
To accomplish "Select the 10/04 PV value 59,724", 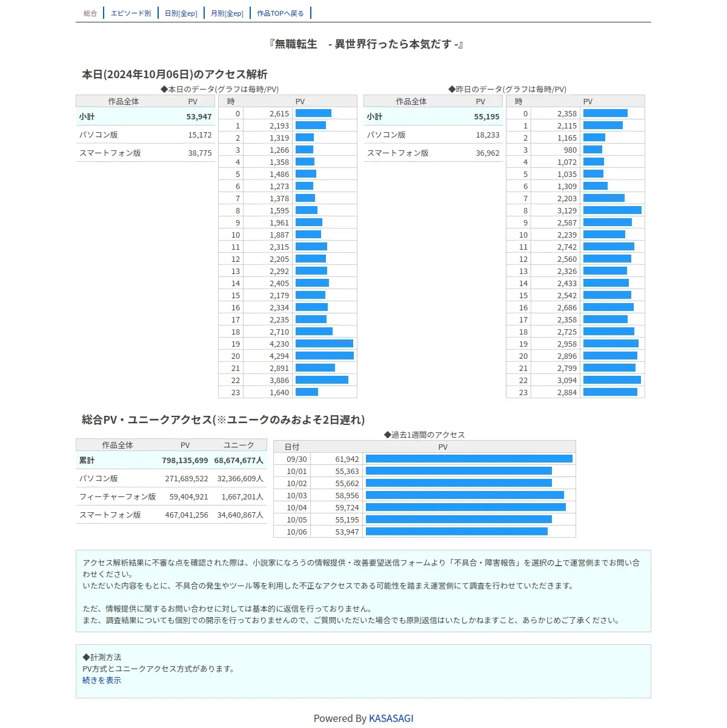I will point(347,508).
